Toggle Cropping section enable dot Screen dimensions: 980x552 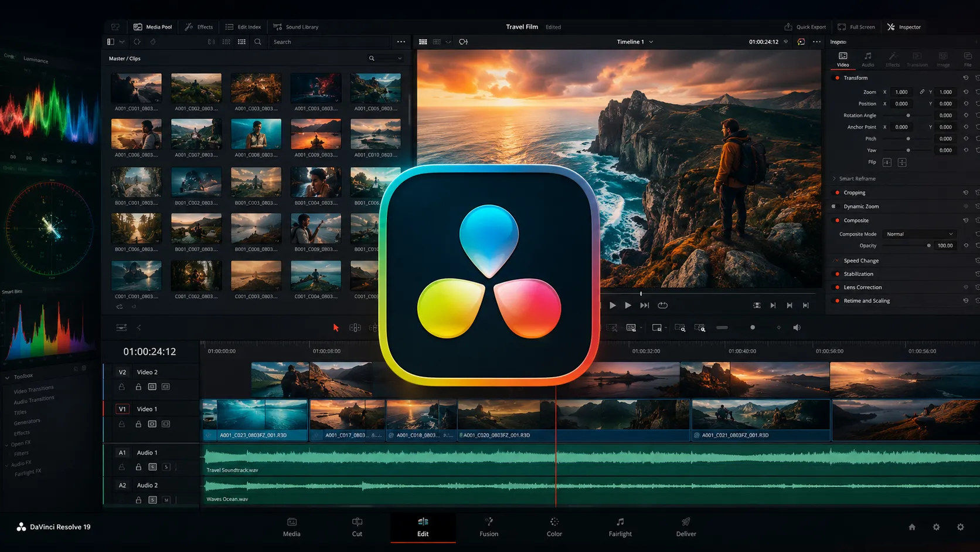tap(837, 192)
